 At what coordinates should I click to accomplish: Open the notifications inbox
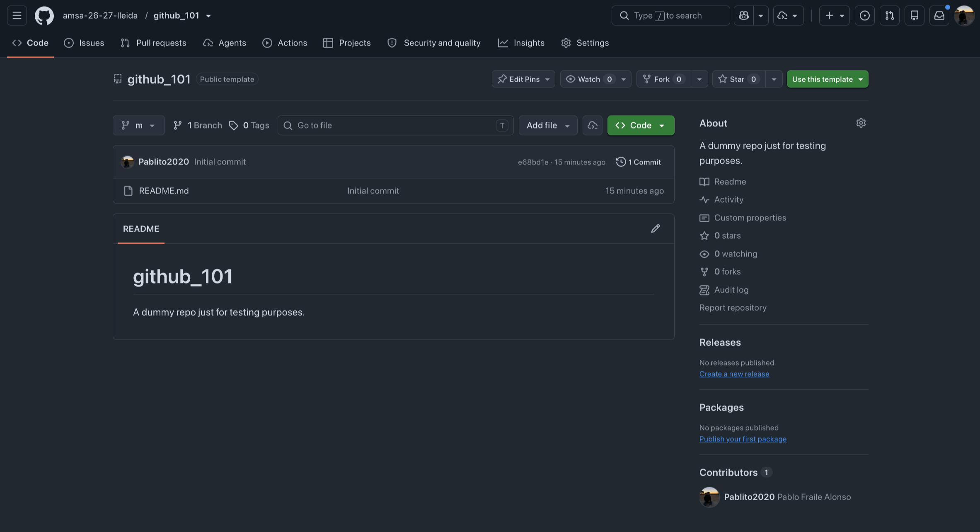point(939,16)
